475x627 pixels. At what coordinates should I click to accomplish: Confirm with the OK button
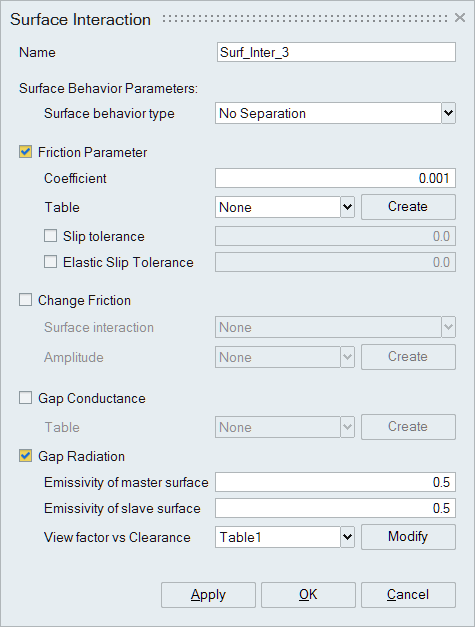308,595
